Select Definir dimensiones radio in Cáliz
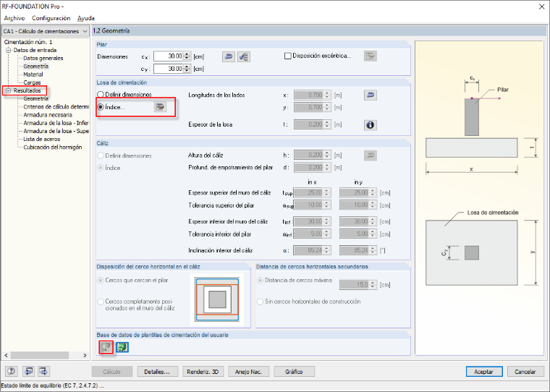Viewport: 550px width, 392px height. (x=101, y=155)
